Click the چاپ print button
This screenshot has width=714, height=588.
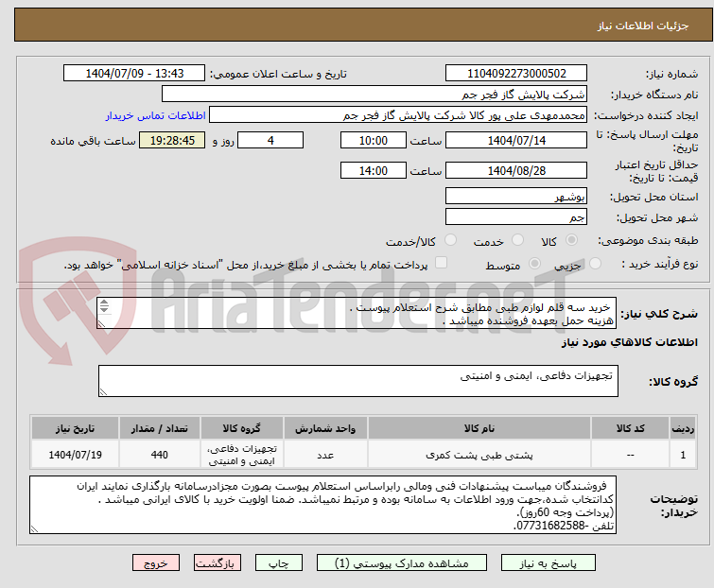279,563
